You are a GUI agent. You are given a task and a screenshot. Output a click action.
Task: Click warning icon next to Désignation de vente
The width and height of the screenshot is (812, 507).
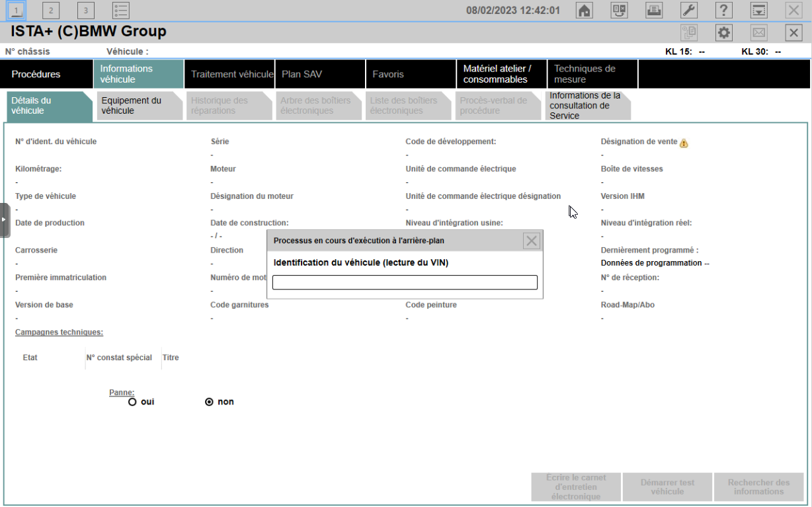[684, 143]
